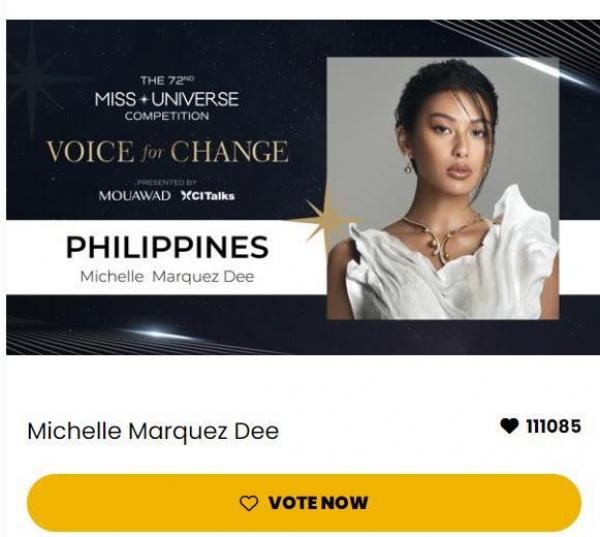The width and height of the screenshot is (600, 537).
Task: Click the necklace in the portrait
Action: coord(440,237)
